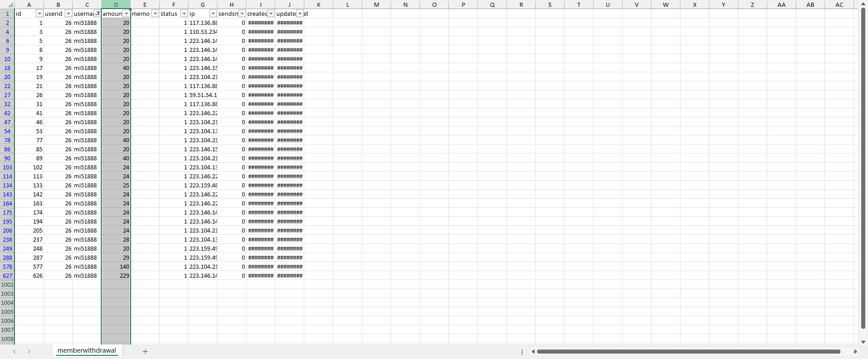Click the vertical scrollbar thumb
The width and height of the screenshot is (868, 359).
tap(863, 167)
